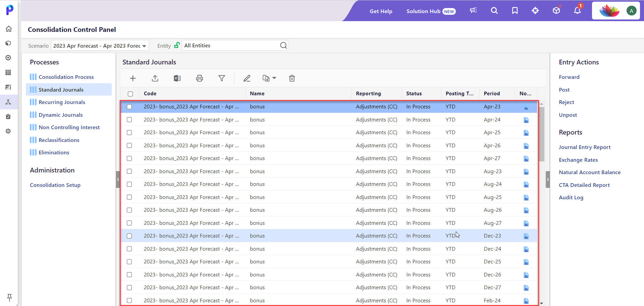Open the Scenario dropdown
Image resolution: width=644 pixels, height=306 pixels.
tap(100, 46)
